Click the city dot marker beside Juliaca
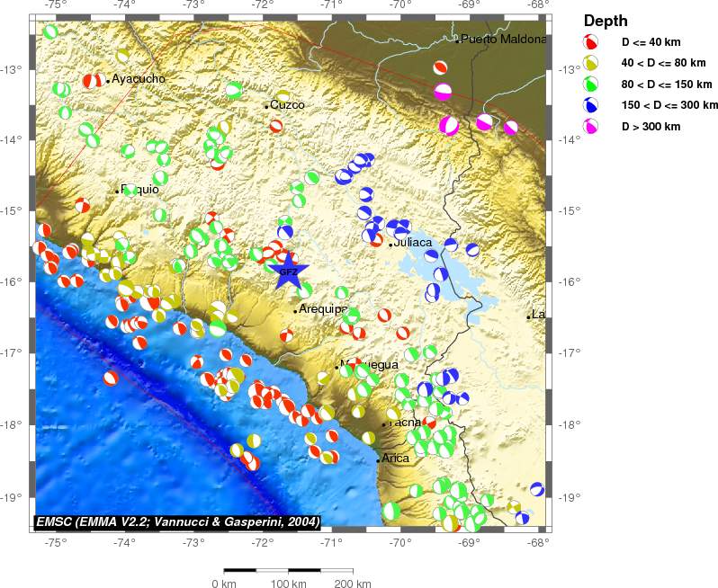 pyautogui.click(x=390, y=245)
